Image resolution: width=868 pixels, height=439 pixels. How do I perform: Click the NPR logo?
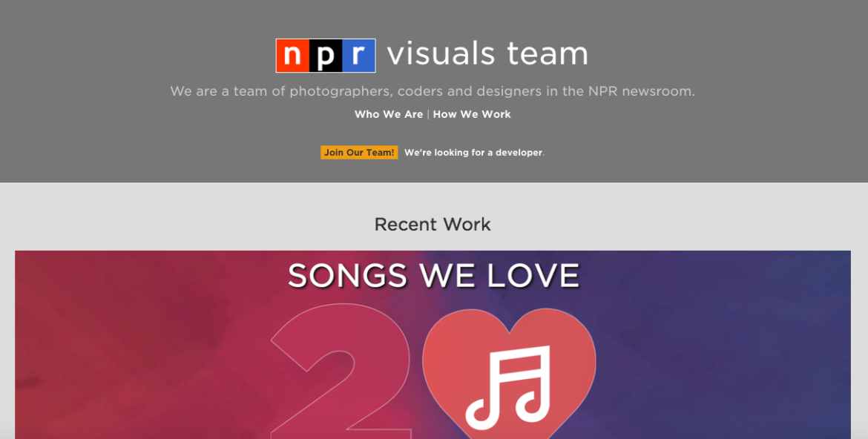(x=326, y=56)
